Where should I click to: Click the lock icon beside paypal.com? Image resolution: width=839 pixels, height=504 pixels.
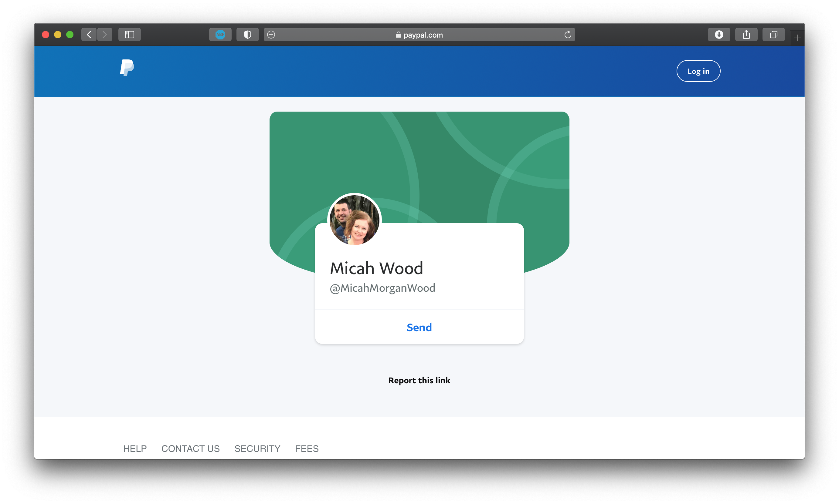click(x=399, y=35)
